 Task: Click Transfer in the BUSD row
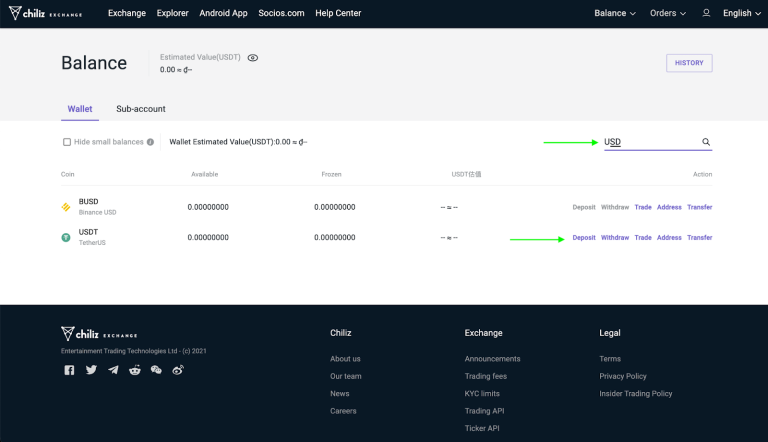point(699,207)
